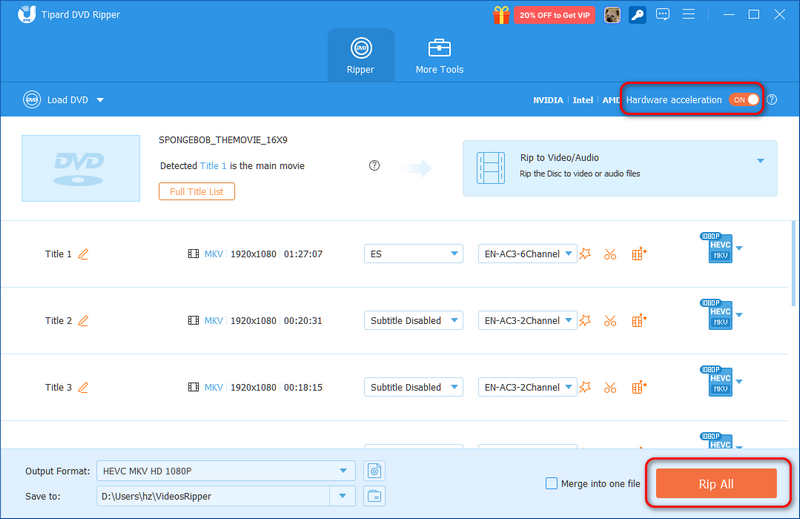
Task: Open Title 2 audio dropdown EN-AC3-2Channel
Action: (x=527, y=320)
